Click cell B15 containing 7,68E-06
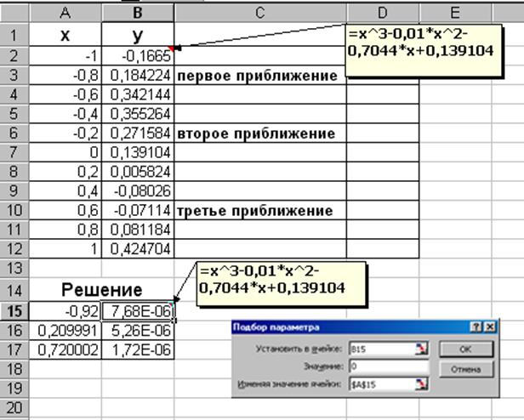 pos(137,311)
